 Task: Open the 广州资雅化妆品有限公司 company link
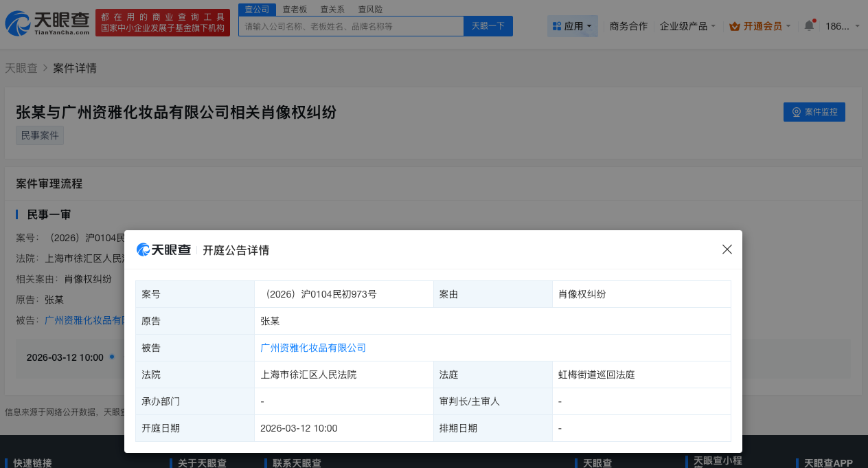coord(313,348)
